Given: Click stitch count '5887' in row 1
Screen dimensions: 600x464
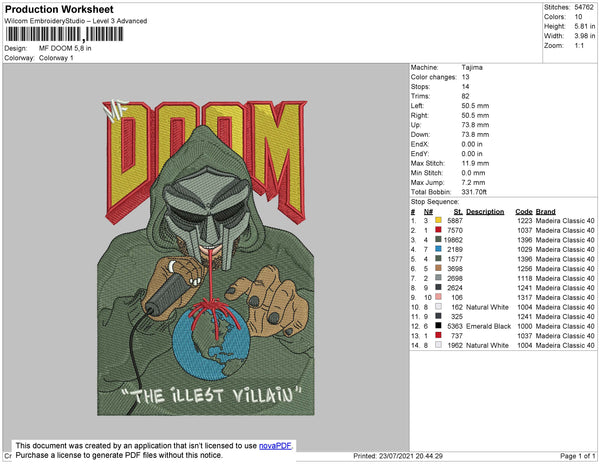Looking at the screenshot, I should coord(455,221).
